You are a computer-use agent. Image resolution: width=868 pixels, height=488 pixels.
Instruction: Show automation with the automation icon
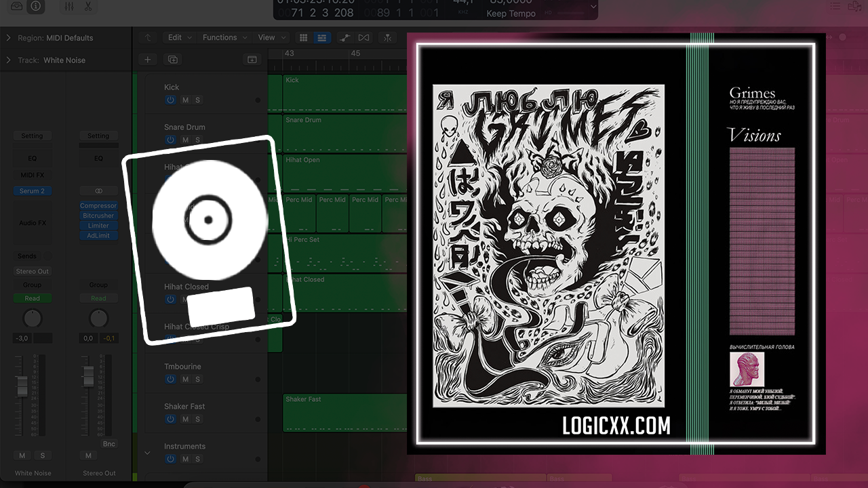point(345,38)
